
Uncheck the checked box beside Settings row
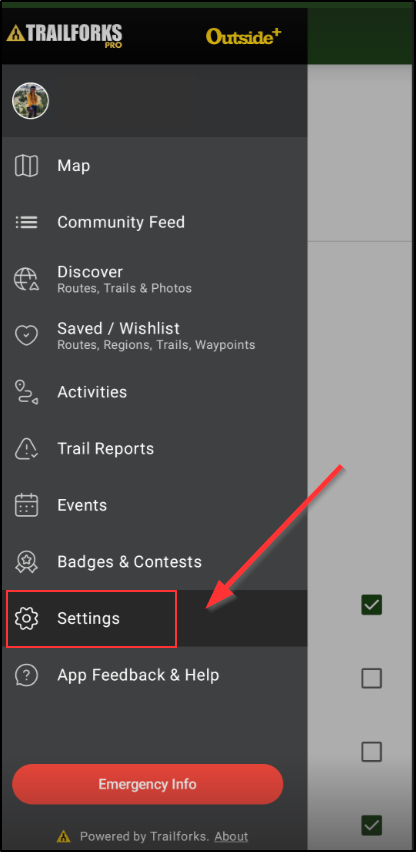click(372, 604)
